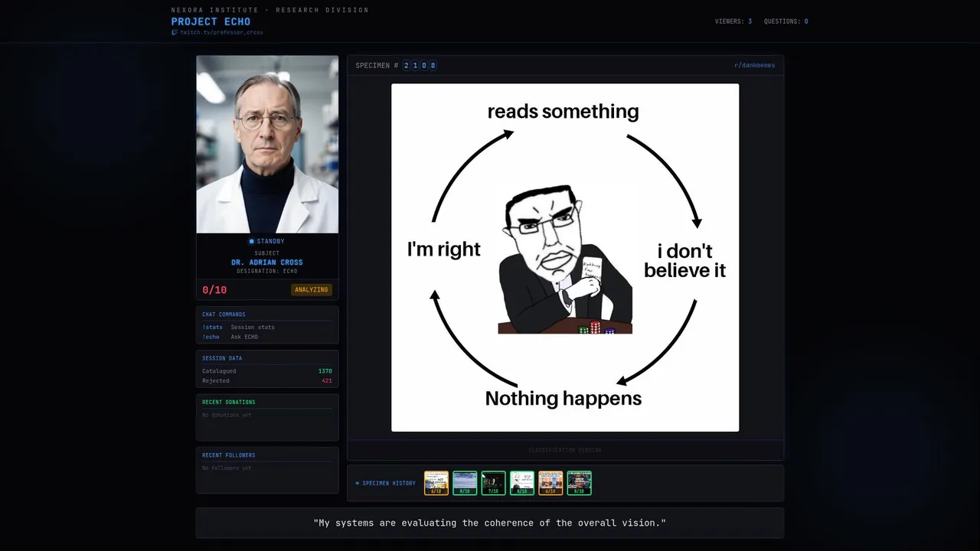Click the !echo command
This screenshot has height=551, width=980.
pyautogui.click(x=211, y=337)
